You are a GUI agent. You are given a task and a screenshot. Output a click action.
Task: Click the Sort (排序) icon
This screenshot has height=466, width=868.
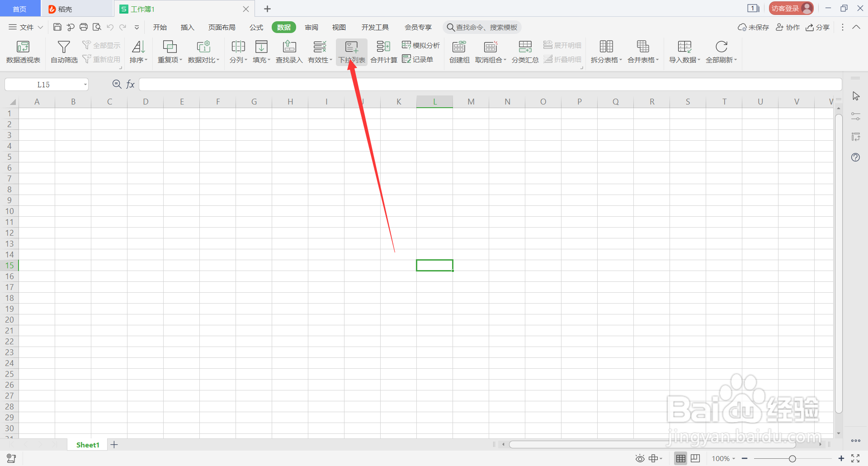[138, 47]
